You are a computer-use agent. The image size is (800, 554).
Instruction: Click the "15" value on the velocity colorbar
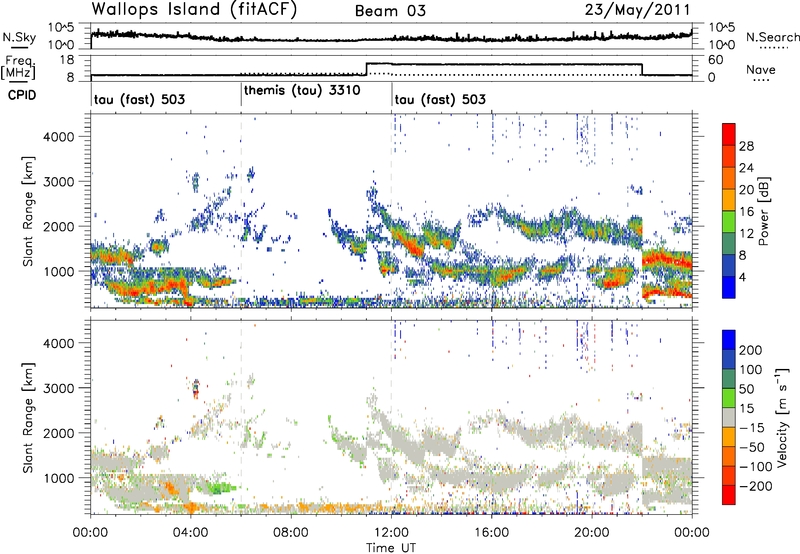pos(746,409)
